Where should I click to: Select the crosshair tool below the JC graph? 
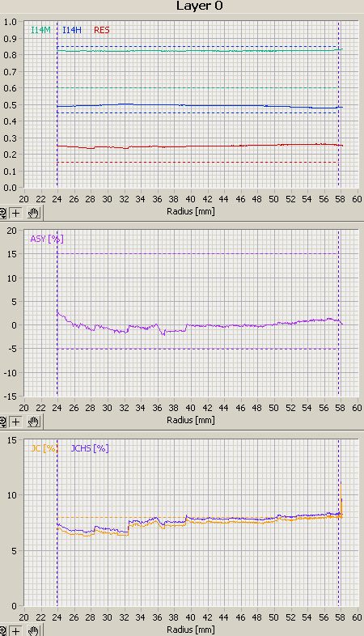click(x=16, y=631)
